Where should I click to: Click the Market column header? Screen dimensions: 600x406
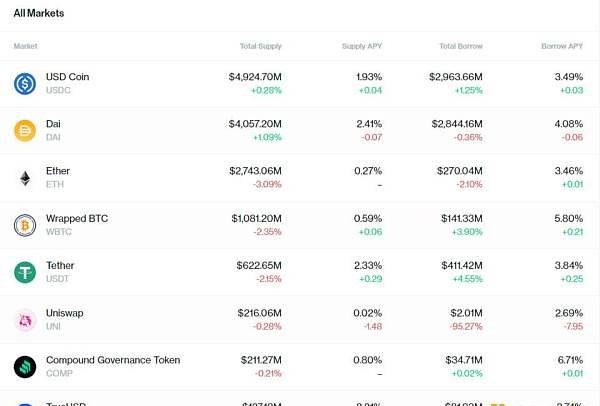pos(26,46)
